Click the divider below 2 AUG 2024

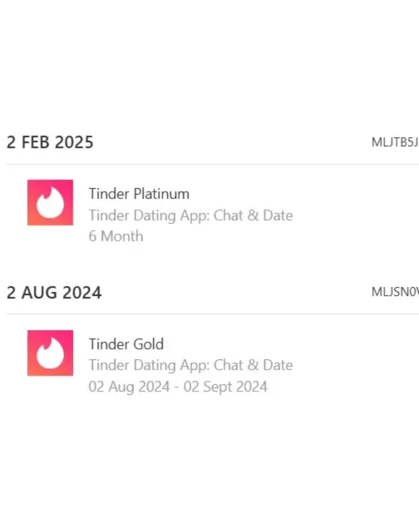[212, 314]
